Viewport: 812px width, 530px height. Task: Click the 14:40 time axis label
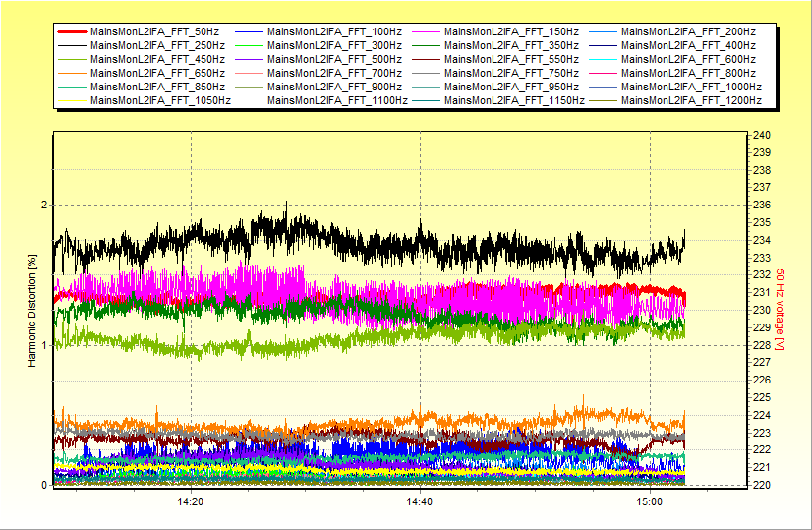pos(420,501)
